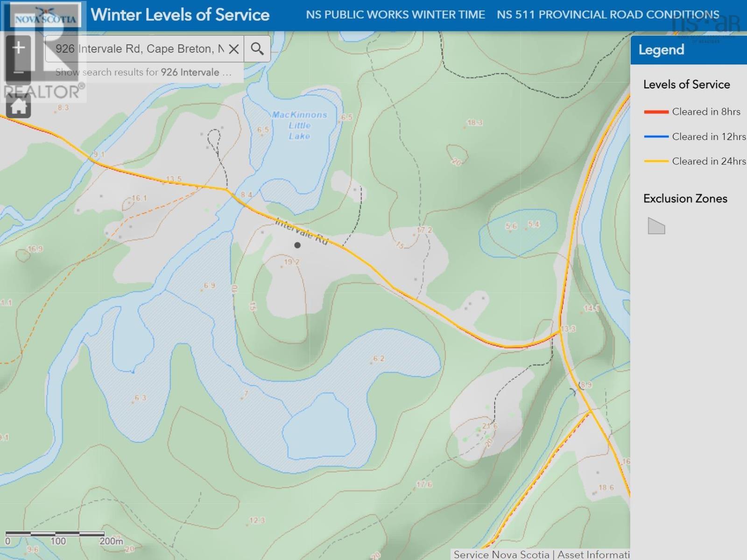Image resolution: width=747 pixels, height=560 pixels.
Task: Click the 12.3 elevation label
Action: pyautogui.click(x=257, y=520)
